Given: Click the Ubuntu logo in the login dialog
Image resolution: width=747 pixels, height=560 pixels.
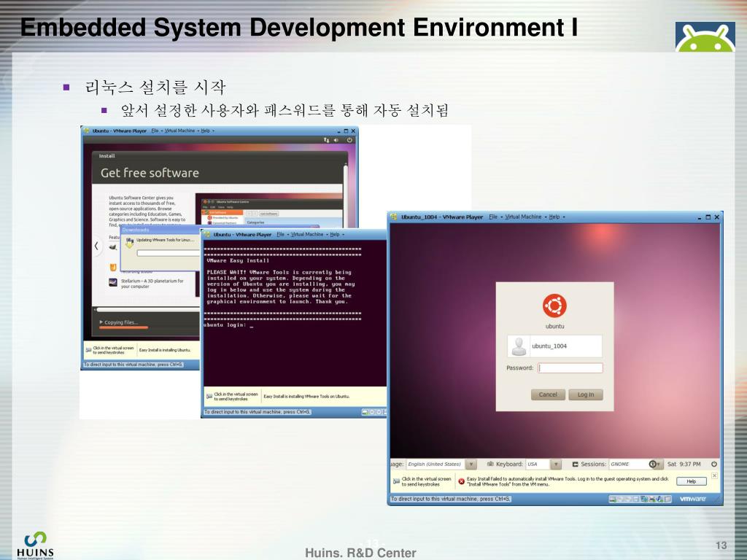Looking at the screenshot, I should coord(554,305).
